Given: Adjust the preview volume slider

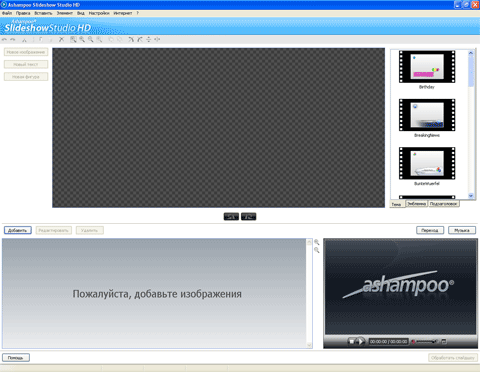Looking at the screenshot, I should point(427,341).
